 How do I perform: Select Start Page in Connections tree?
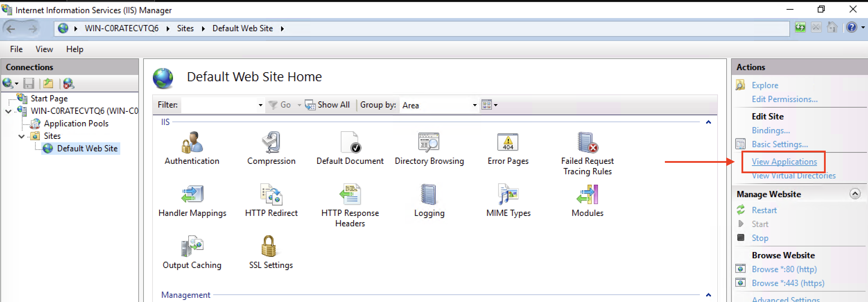pos(49,99)
